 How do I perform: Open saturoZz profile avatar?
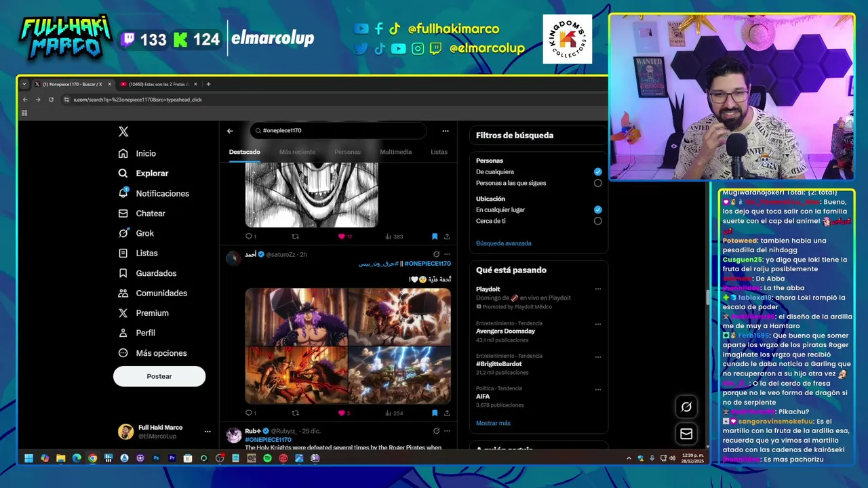(x=233, y=258)
